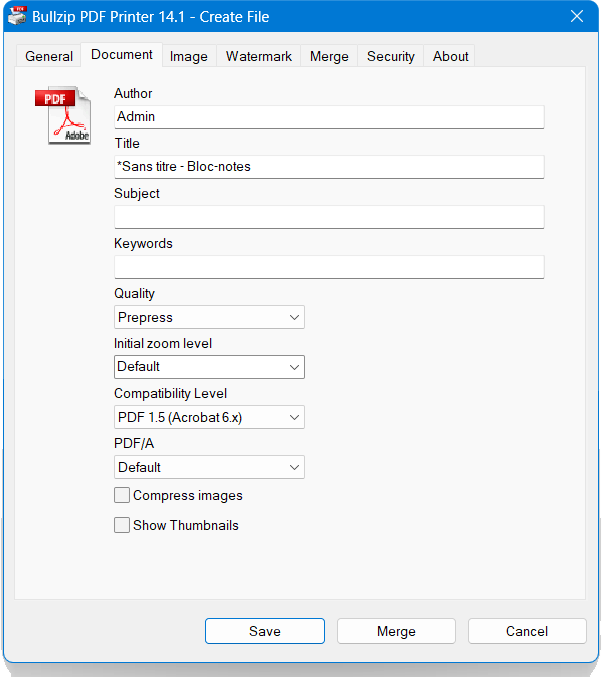Focus the empty Subject field
The width and height of the screenshot is (602, 677).
tap(329, 217)
